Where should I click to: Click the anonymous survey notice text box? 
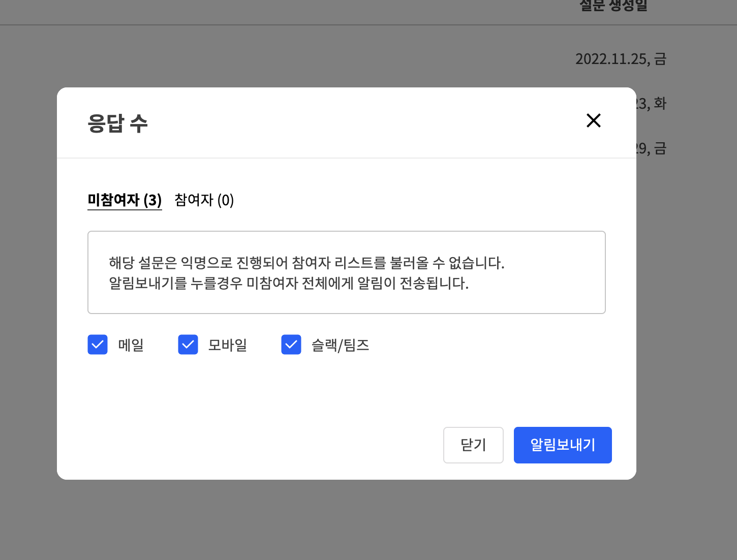(347, 272)
